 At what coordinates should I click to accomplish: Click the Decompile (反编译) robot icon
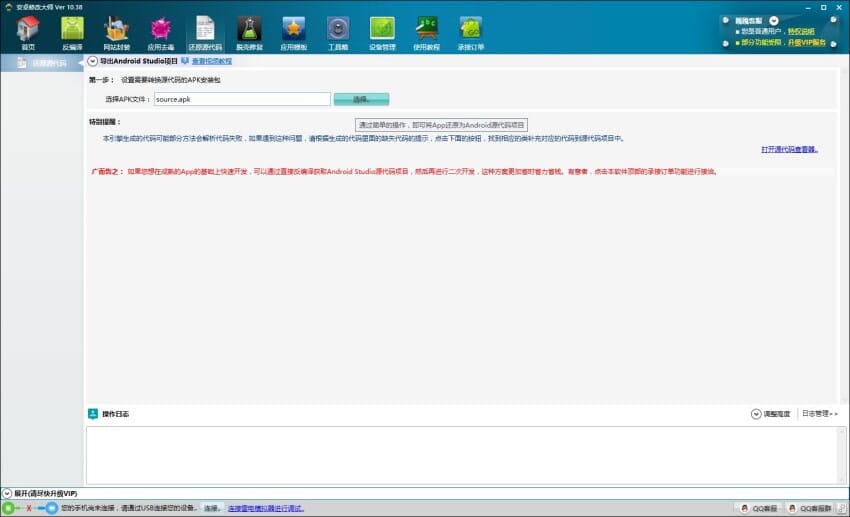[x=72, y=31]
